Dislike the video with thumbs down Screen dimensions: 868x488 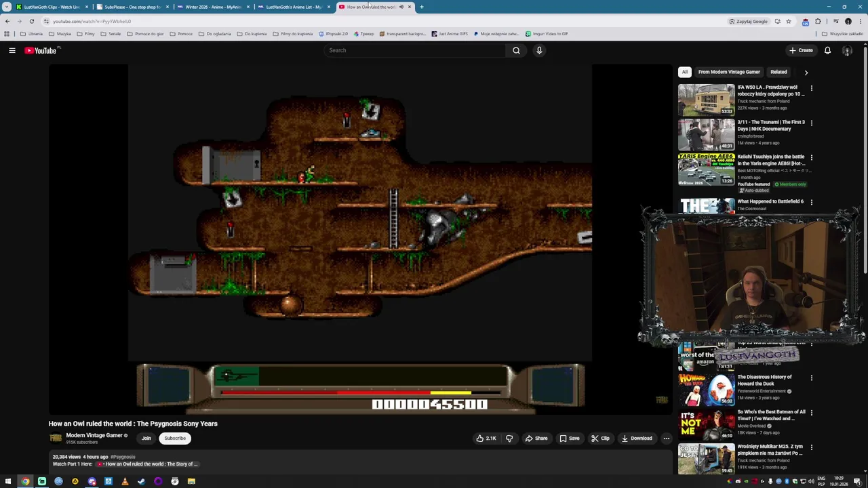509,438
